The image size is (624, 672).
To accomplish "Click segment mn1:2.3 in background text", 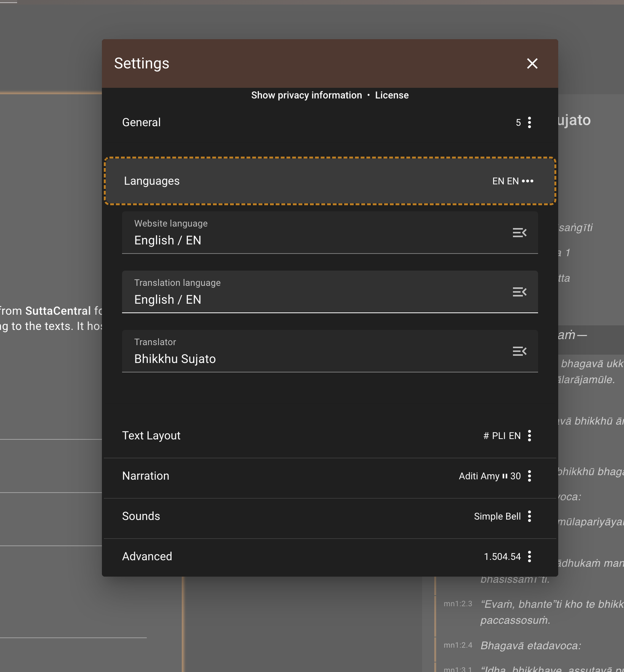I will pyautogui.click(x=458, y=604).
